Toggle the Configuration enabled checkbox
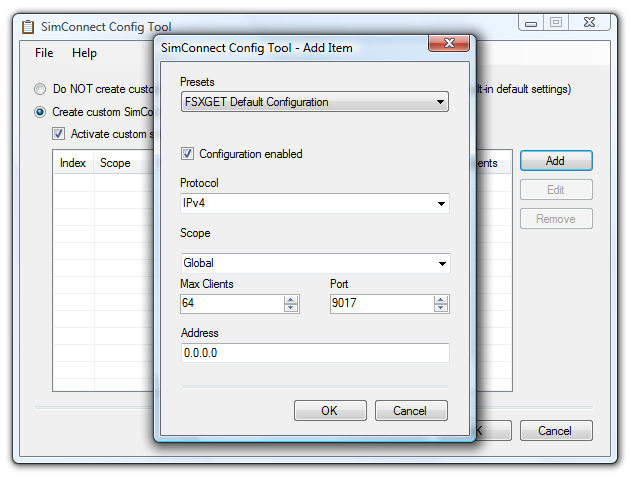631x481 pixels. coord(187,154)
